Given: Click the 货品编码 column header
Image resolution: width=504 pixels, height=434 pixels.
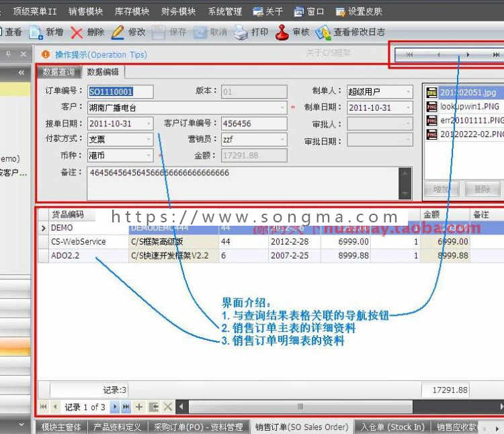Looking at the screenshot, I should click(x=71, y=214).
